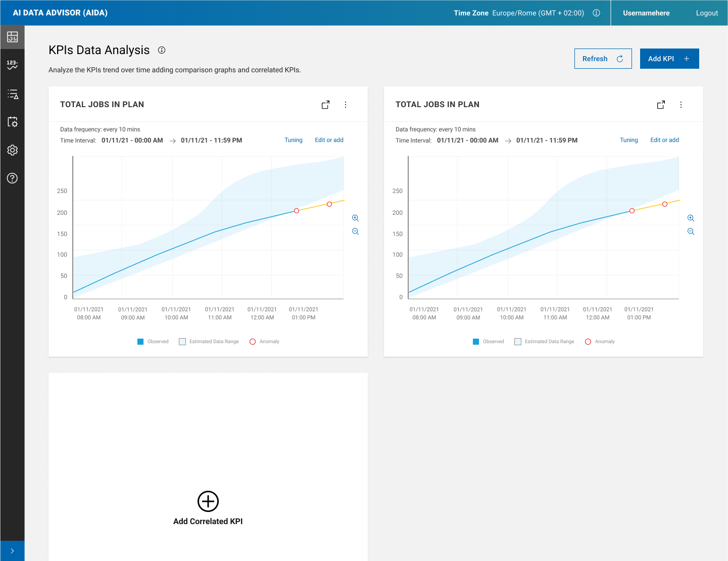Open the three-dot menu of right chart

[681, 105]
